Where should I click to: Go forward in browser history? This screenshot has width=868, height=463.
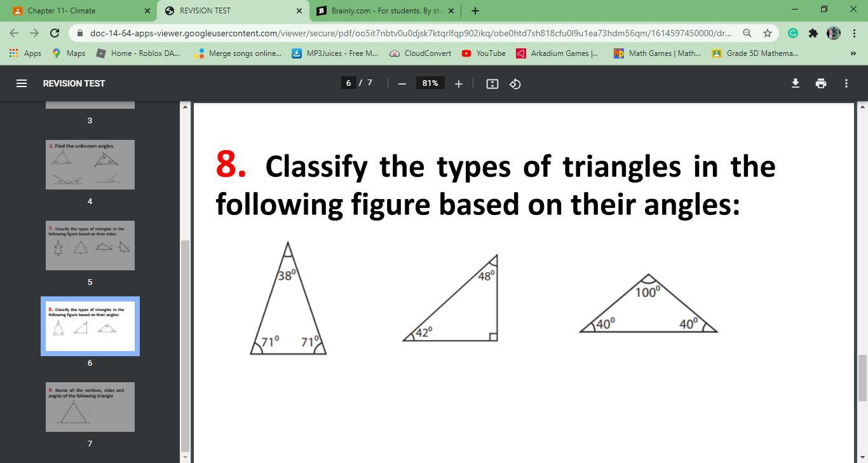point(34,33)
